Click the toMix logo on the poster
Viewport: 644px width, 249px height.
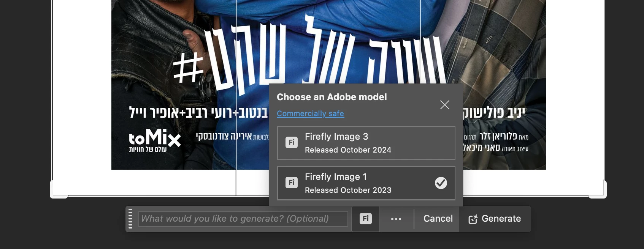[x=155, y=140]
